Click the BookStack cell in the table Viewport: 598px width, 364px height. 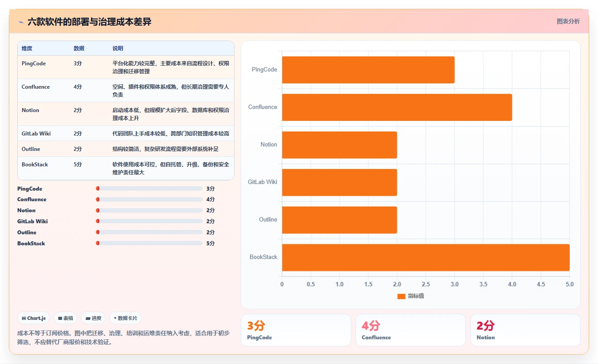coord(35,165)
